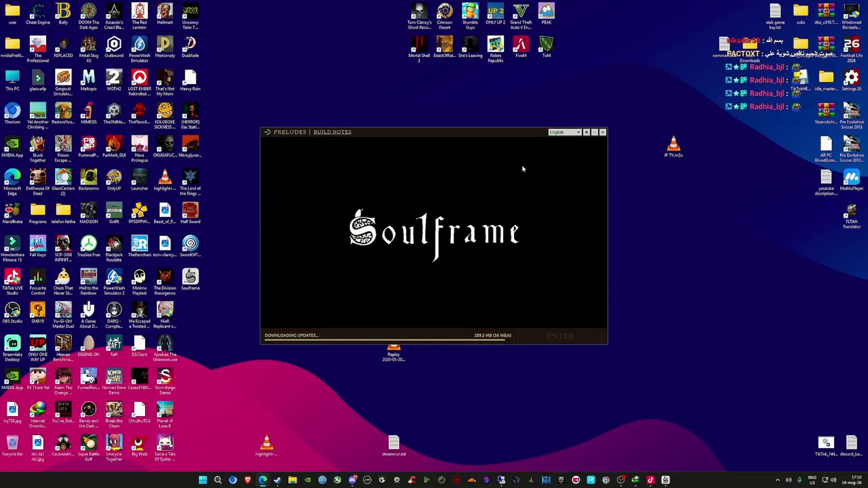
Task: Expand the English language dropdown
Action: tap(565, 132)
